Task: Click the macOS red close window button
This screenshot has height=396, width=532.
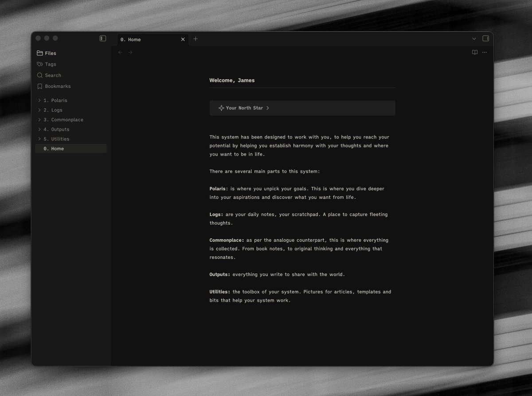Action: pos(38,39)
